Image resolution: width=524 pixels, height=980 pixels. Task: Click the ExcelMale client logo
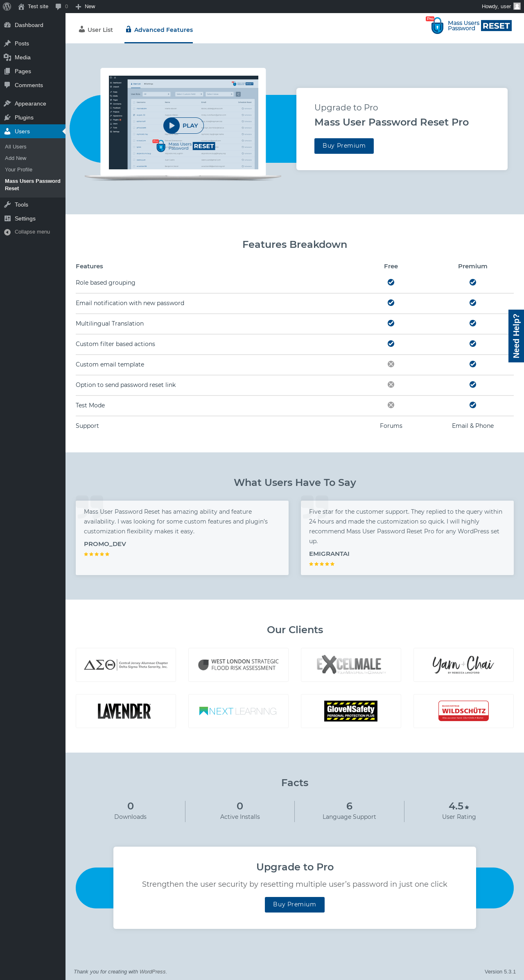[x=351, y=665]
